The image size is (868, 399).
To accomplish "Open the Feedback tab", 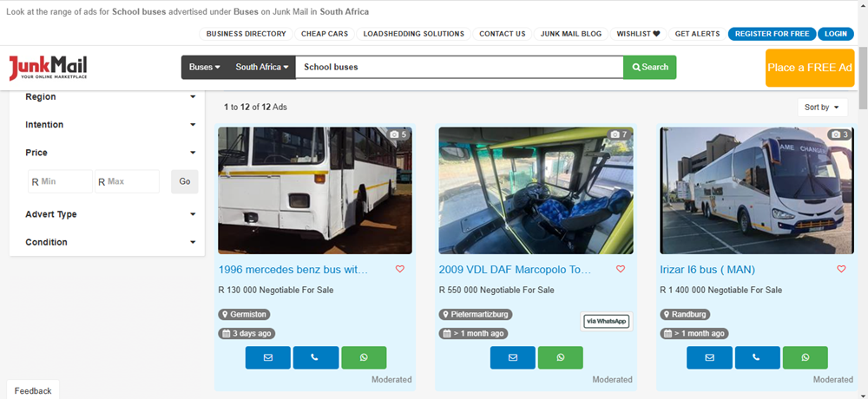I will [x=33, y=390].
